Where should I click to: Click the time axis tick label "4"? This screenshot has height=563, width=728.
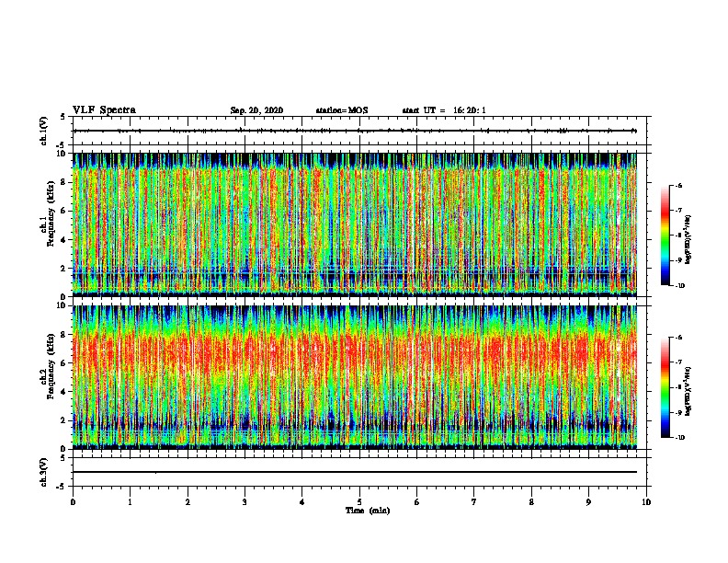(302, 502)
